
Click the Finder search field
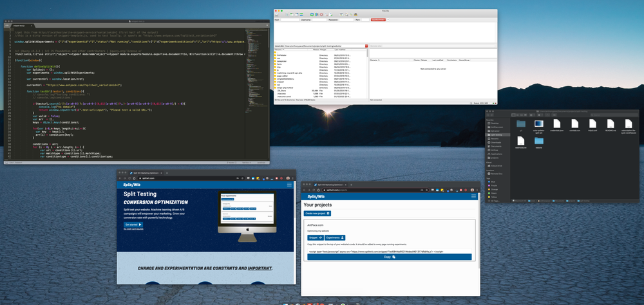tap(614, 115)
